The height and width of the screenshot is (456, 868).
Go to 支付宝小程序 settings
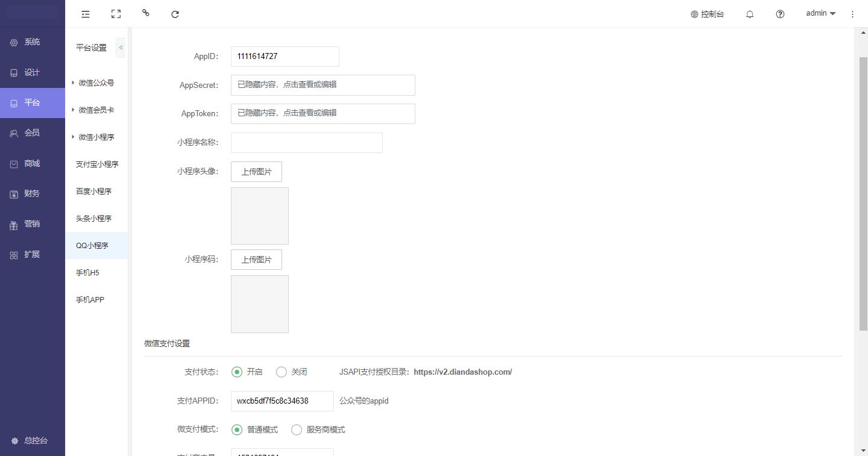(x=97, y=164)
